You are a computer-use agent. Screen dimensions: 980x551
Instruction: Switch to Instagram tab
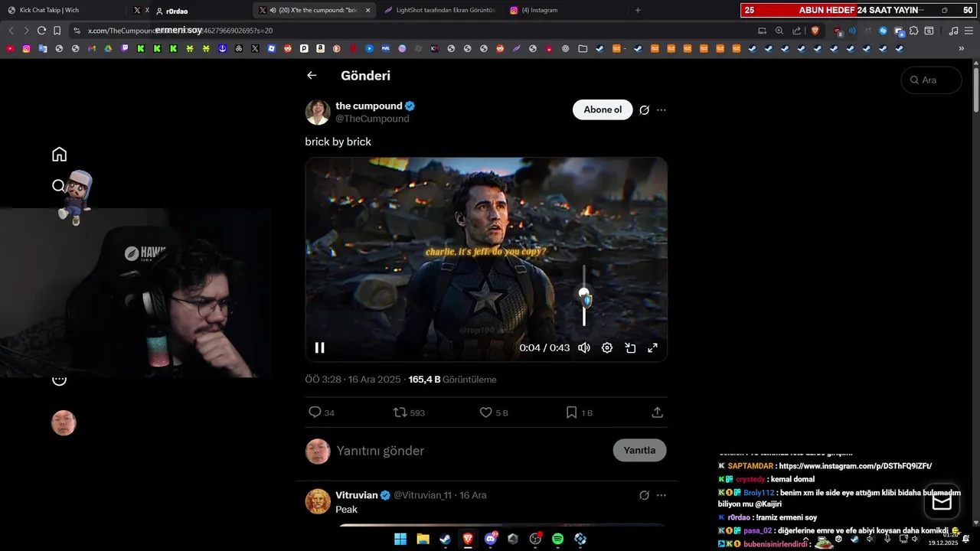565,10
